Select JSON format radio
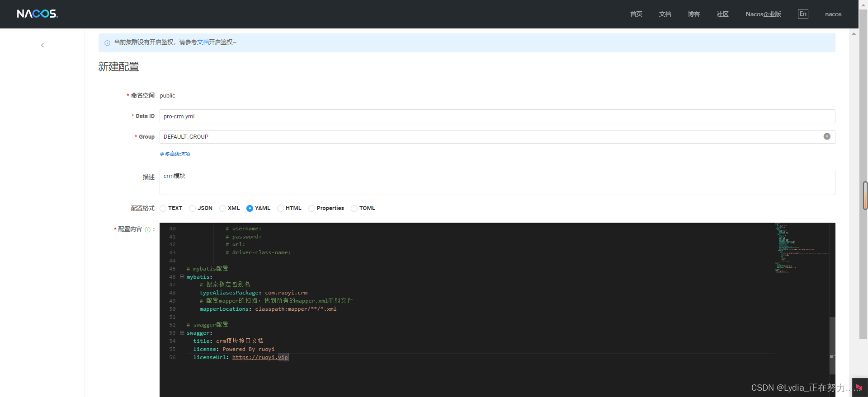 click(x=193, y=208)
